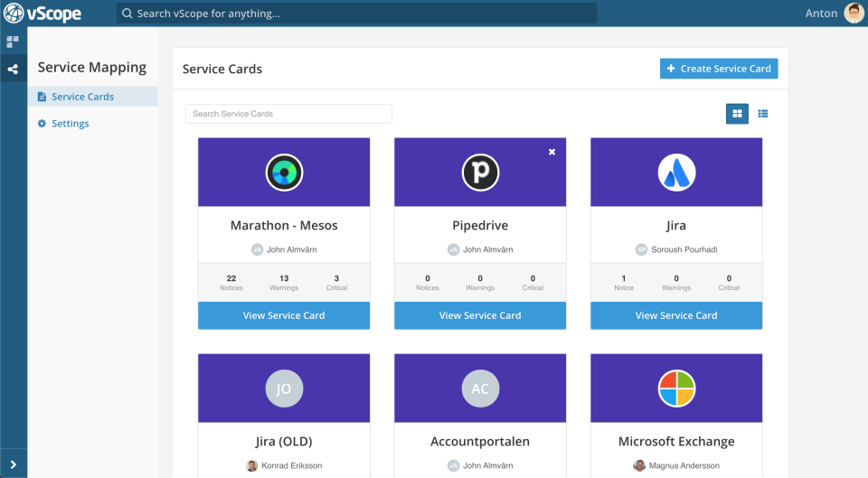Switch to list view

coord(763,114)
